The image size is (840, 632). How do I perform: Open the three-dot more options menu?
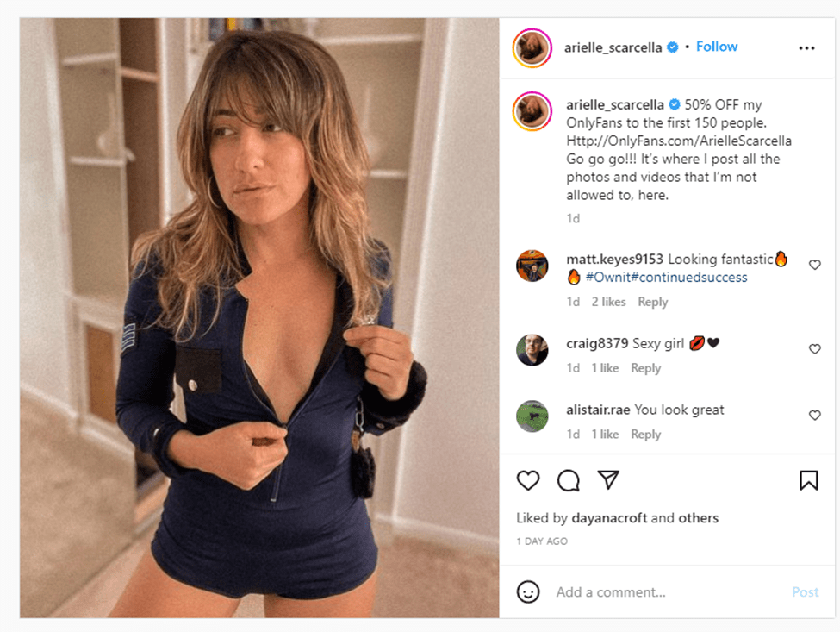click(806, 48)
